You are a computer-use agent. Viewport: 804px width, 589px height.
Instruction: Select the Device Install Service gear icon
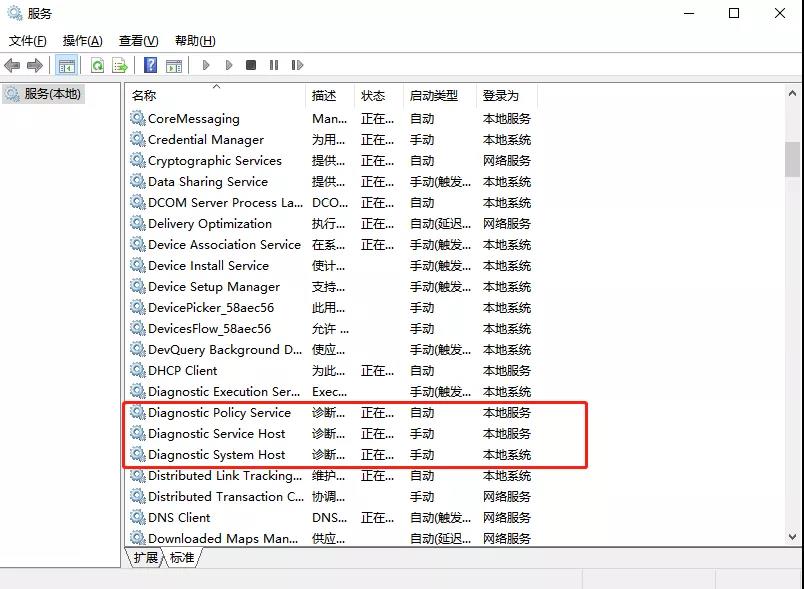pyautogui.click(x=137, y=266)
